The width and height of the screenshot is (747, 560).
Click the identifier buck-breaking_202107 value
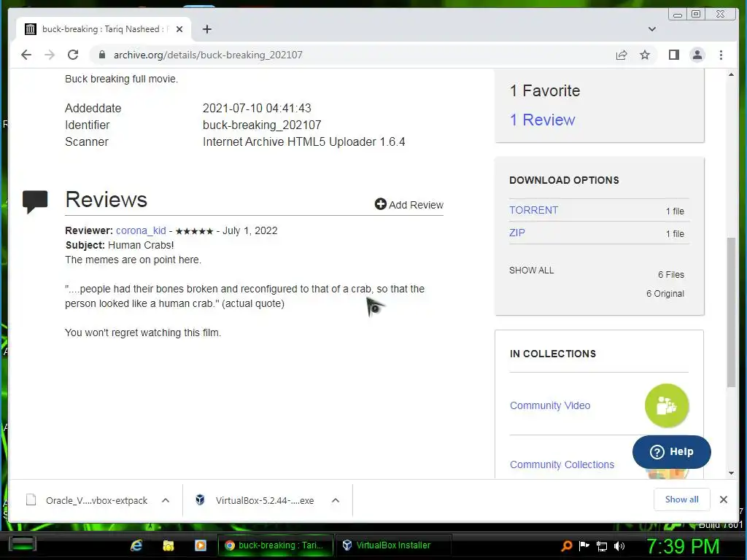point(262,125)
